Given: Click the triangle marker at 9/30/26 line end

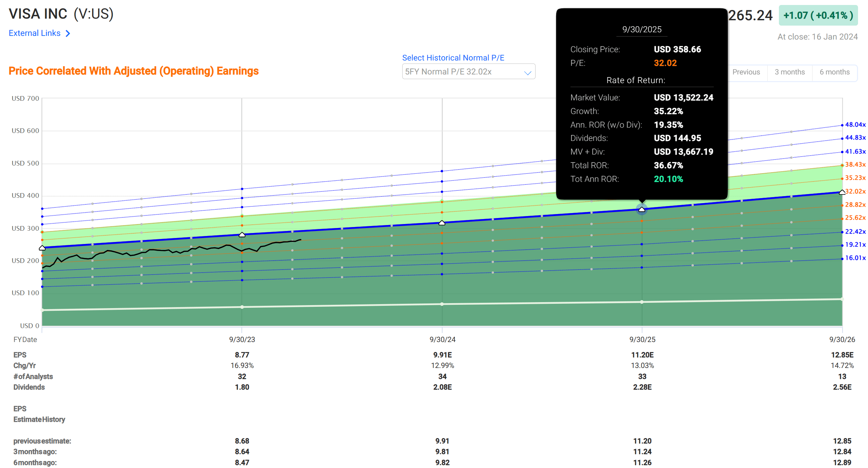Looking at the screenshot, I should point(842,192).
